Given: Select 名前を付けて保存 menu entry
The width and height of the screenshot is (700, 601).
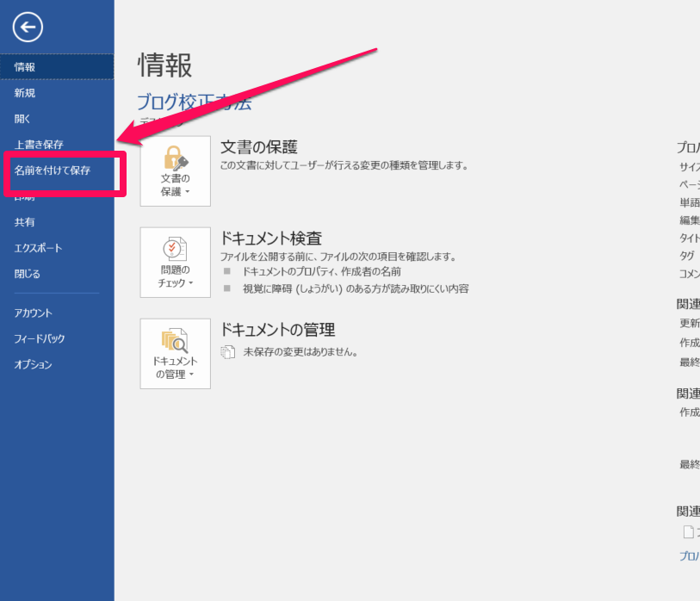Looking at the screenshot, I should click(x=57, y=170).
